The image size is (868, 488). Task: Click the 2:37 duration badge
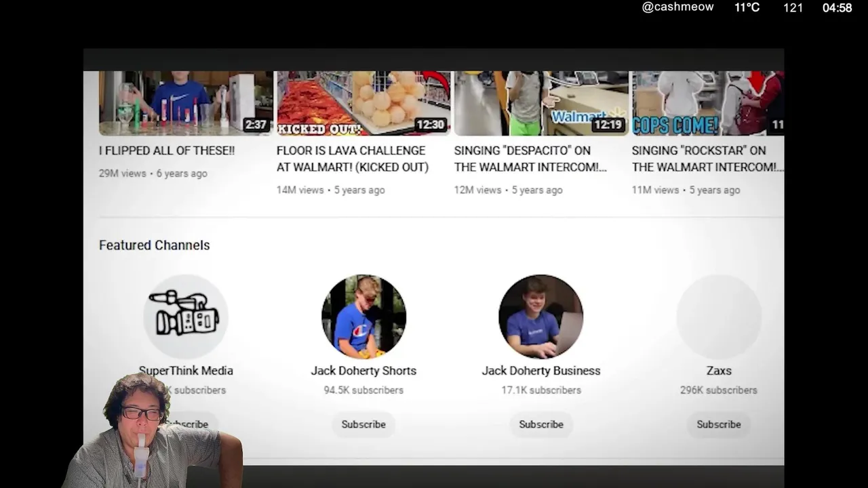pyautogui.click(x=256, y=125)
